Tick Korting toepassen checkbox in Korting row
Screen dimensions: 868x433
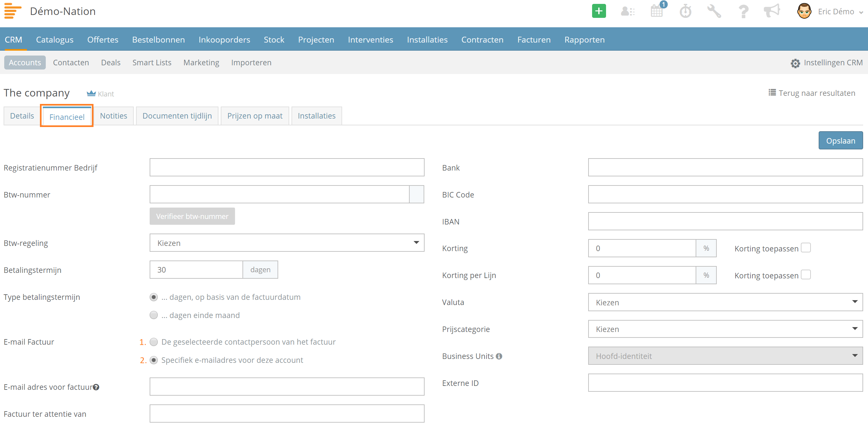point(806,248)
